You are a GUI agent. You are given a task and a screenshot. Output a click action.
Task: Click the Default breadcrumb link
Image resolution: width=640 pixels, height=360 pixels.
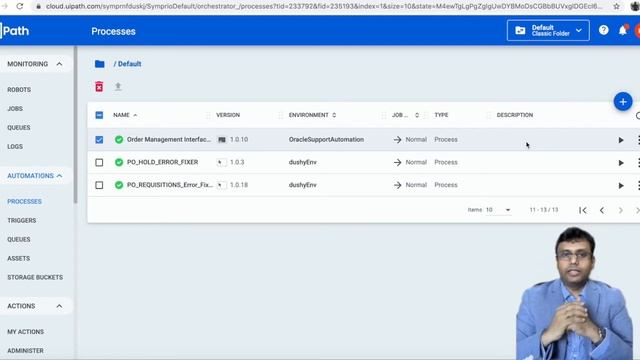(129, 64)
